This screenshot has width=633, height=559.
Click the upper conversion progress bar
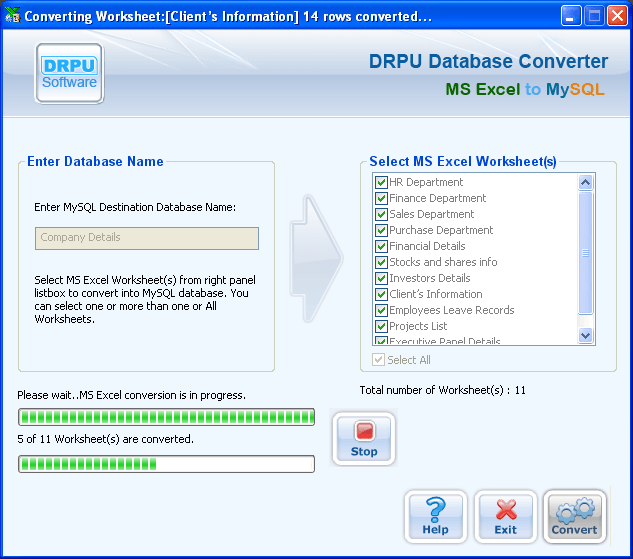166,417
